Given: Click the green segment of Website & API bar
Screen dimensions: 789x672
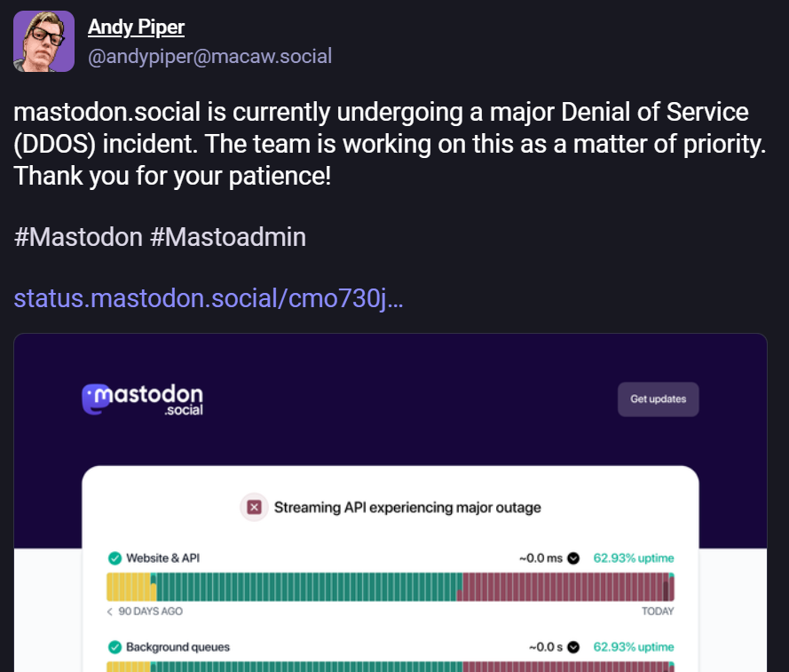Looking at the screenshot, I should [306, 588].
